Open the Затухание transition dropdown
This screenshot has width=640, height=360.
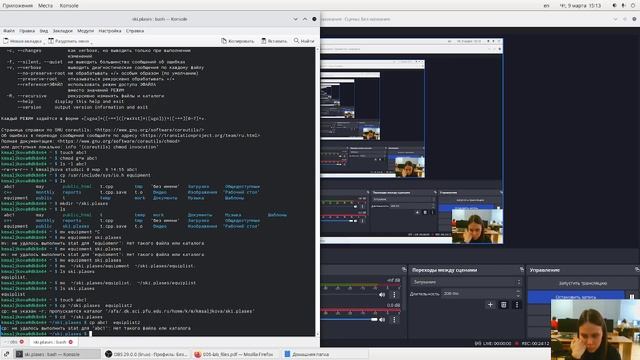(466, 282)
